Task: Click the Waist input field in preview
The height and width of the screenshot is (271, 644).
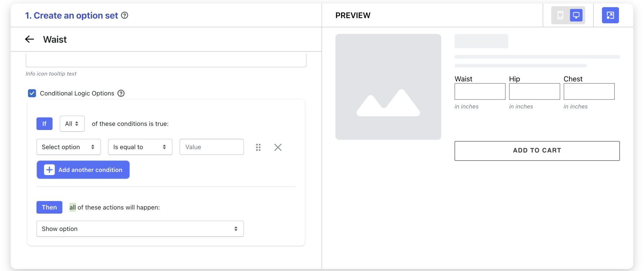Action: tap(480, 91)
